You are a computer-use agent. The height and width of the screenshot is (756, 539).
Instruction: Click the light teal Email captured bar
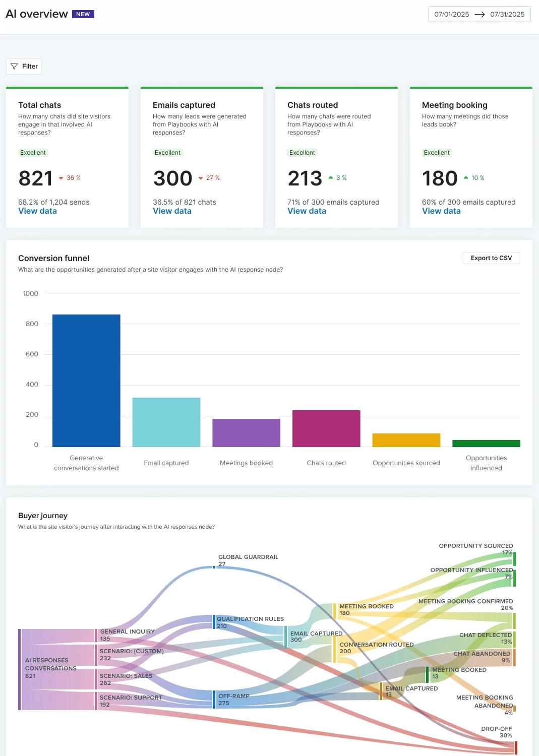[x=166, y=422]
